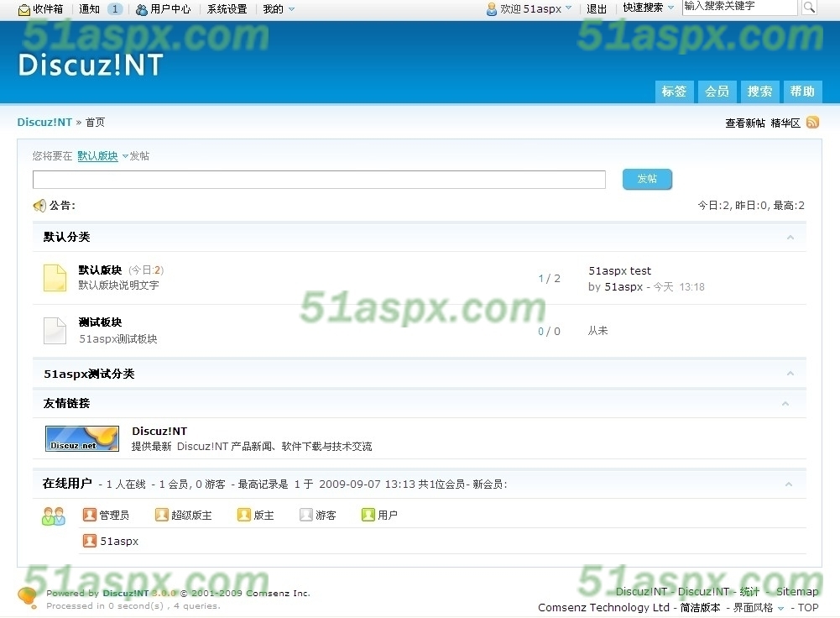Open the 我的 dropdown menu

click(279, 9)
